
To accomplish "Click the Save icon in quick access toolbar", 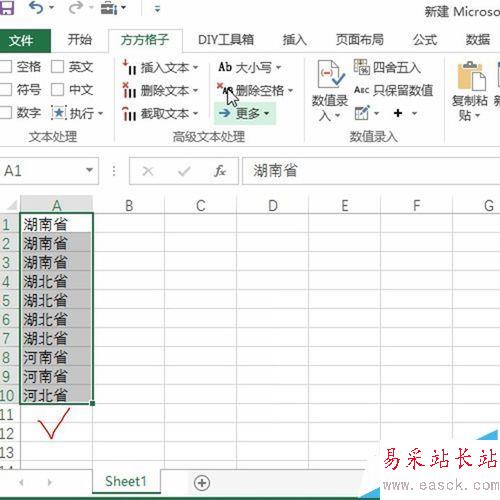I will point(6,8).
